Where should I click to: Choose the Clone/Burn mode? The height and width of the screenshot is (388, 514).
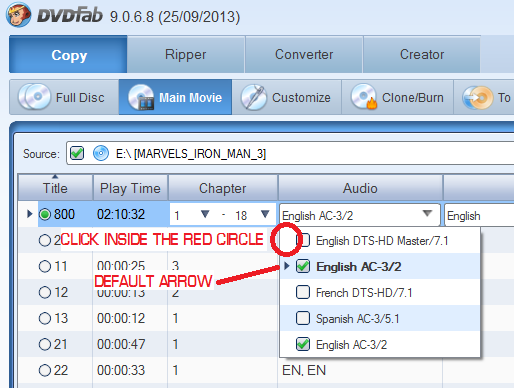point(398,97)
